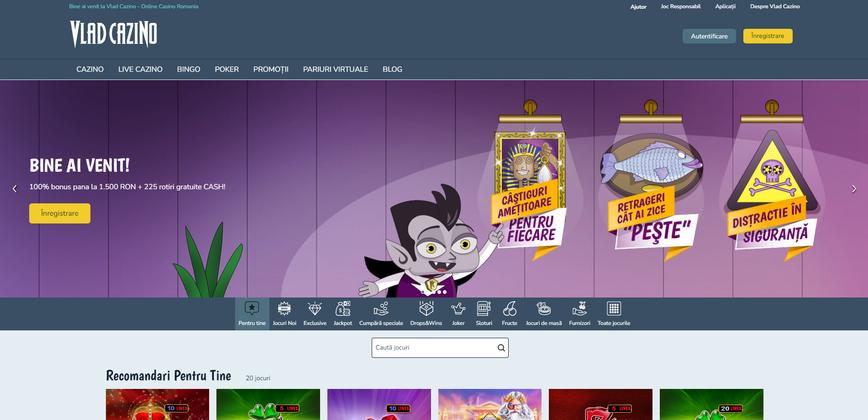Open the Despre Vlad Cazino link

click(x=775, y=6)
